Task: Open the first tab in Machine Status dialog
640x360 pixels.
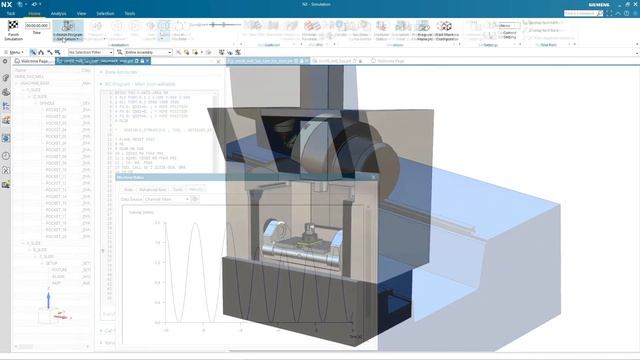Action: pos(128,189)
